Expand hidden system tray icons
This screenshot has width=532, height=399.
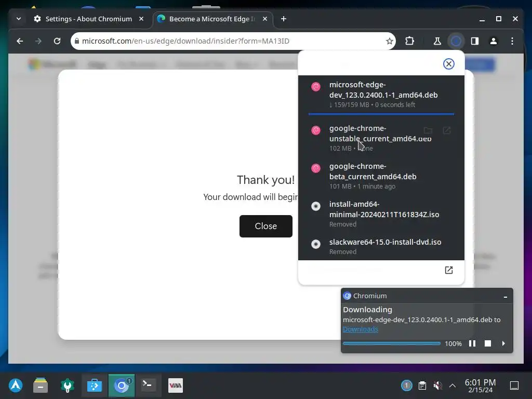coord(453,385)
